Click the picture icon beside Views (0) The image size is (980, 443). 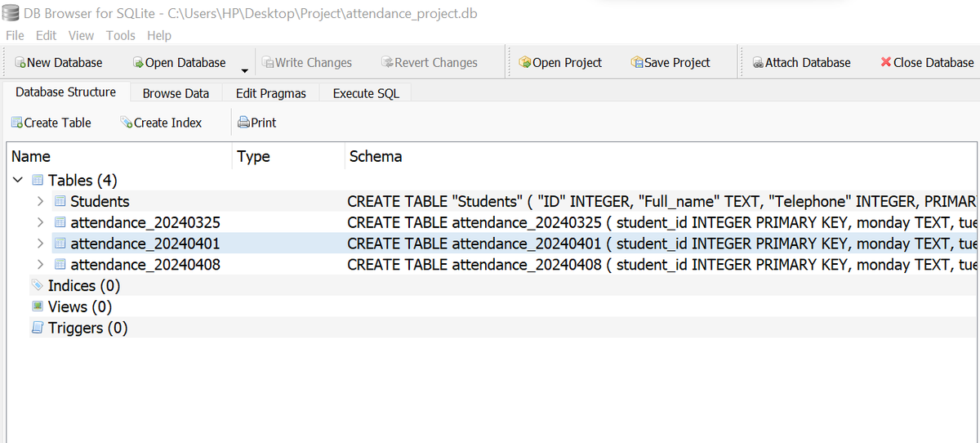tap(38, 307)
